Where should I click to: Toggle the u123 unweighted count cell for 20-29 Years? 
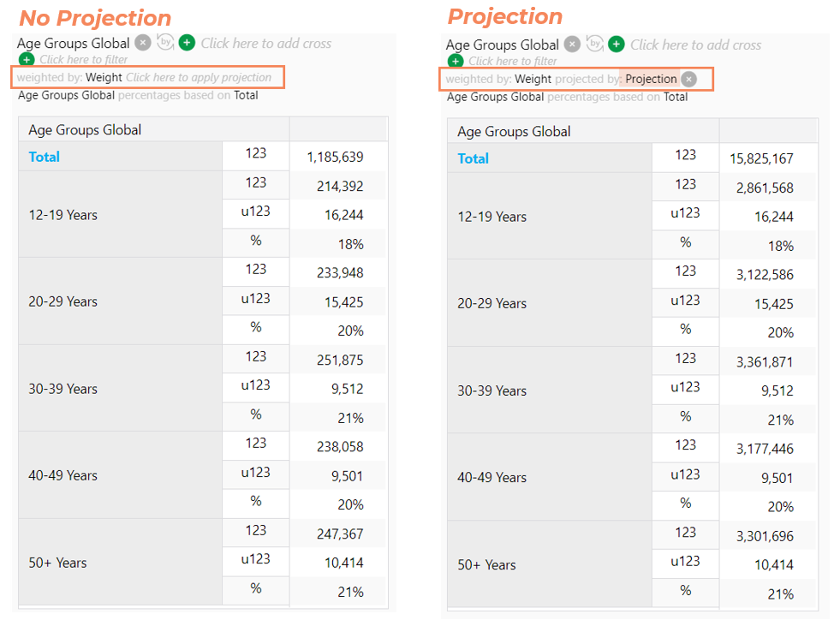[255, 300]
